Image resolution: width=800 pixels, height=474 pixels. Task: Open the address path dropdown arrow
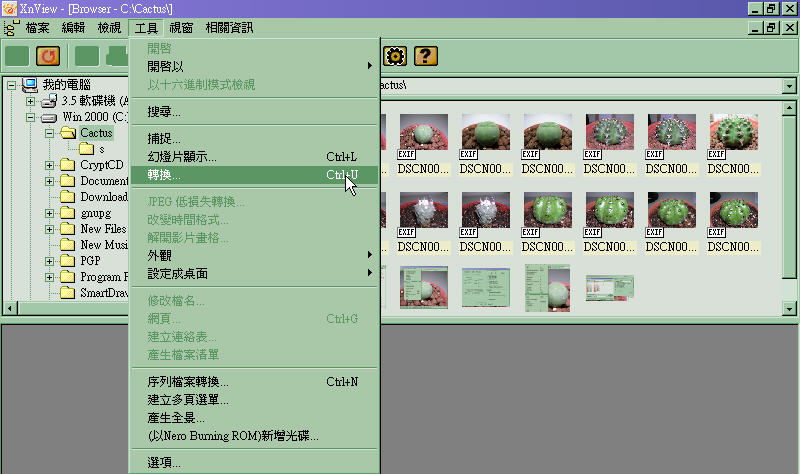(789, 86)
